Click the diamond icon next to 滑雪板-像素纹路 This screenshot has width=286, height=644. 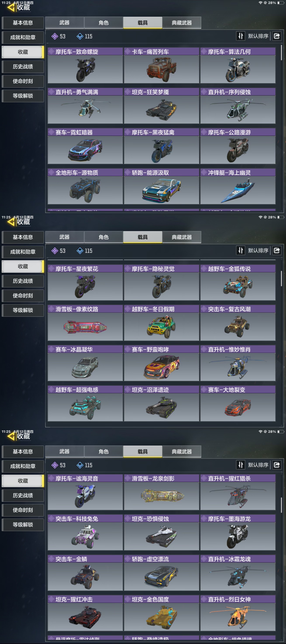pyautogui.click(x=52, y=309)
